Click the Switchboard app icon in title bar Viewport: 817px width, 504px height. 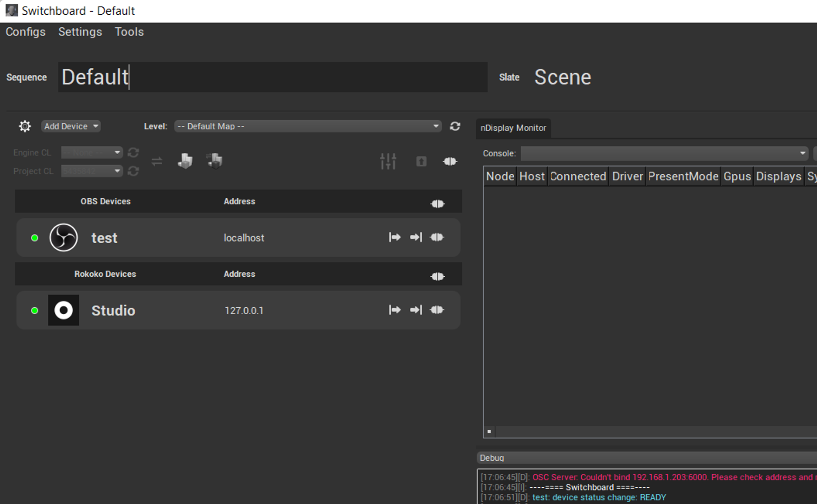point(11,11)
